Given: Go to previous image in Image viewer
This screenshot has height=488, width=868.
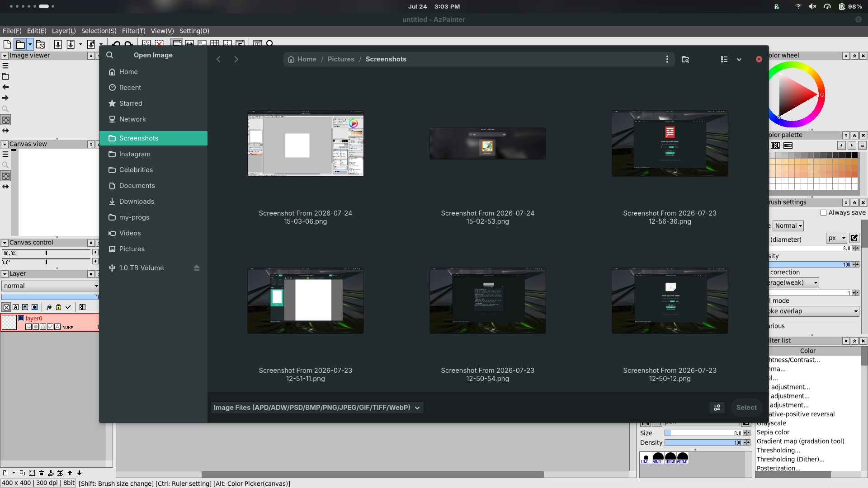Looking at the screenshot, I should click(x=5, y=87).
